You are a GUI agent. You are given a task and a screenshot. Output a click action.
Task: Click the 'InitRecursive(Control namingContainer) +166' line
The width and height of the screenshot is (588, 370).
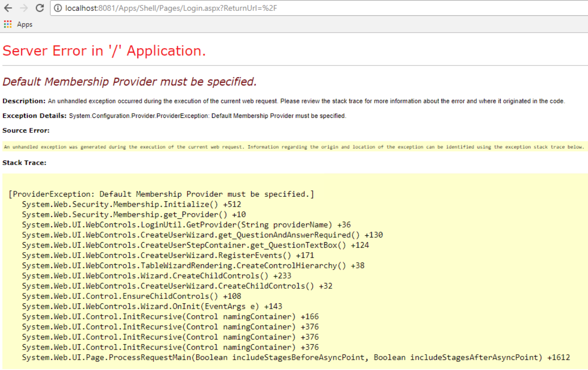170,316
